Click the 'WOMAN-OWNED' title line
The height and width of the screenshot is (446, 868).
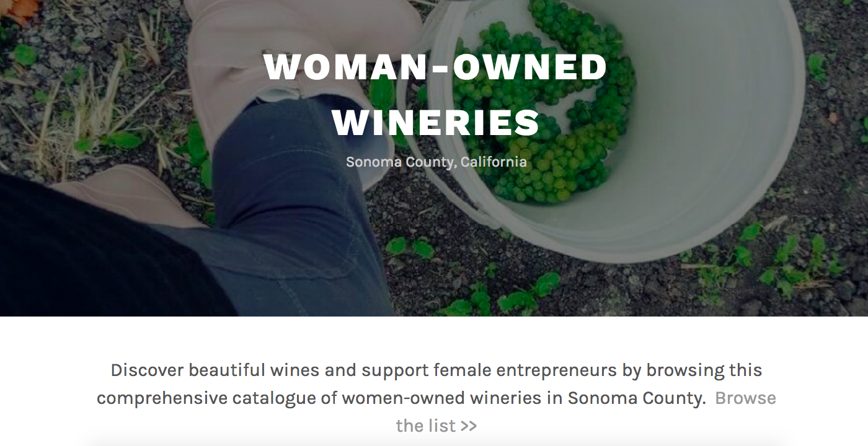[435, 67]
